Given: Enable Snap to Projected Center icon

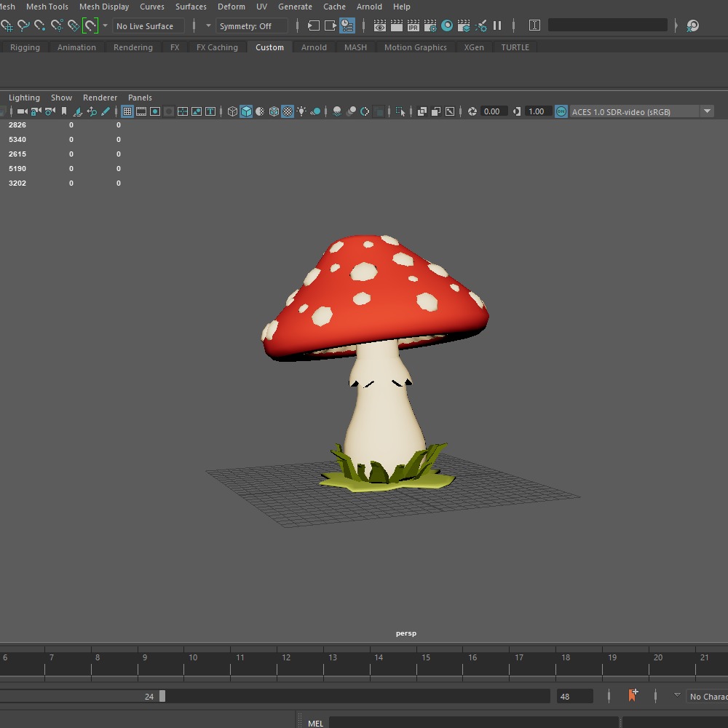Looking at the screenshot, I should tap(57, 25).
